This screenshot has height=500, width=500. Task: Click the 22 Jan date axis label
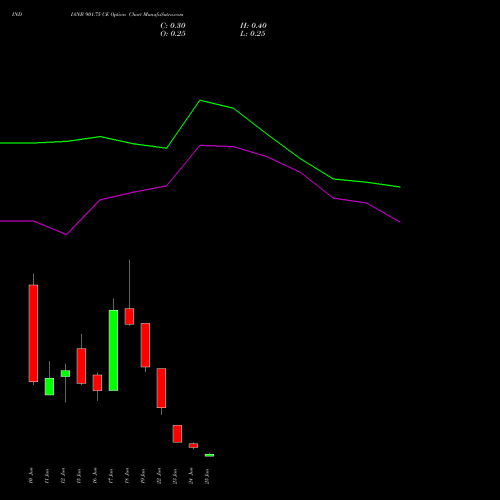[159, 476]
